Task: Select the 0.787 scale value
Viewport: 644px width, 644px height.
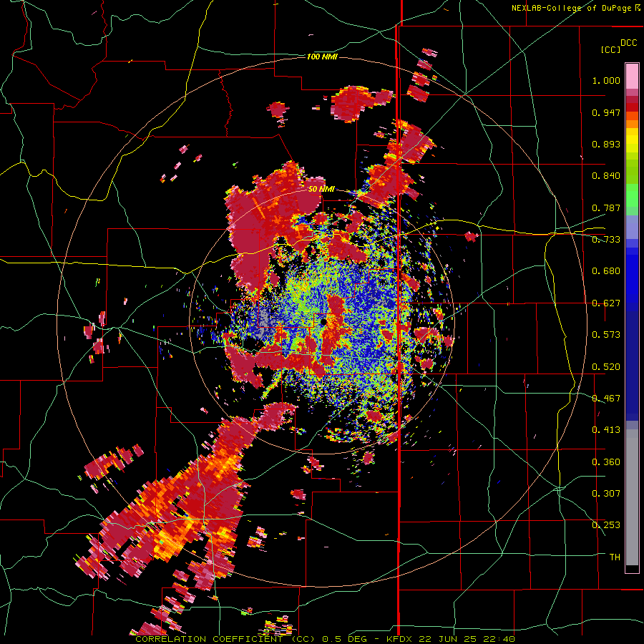Action: tap(606, 208)
